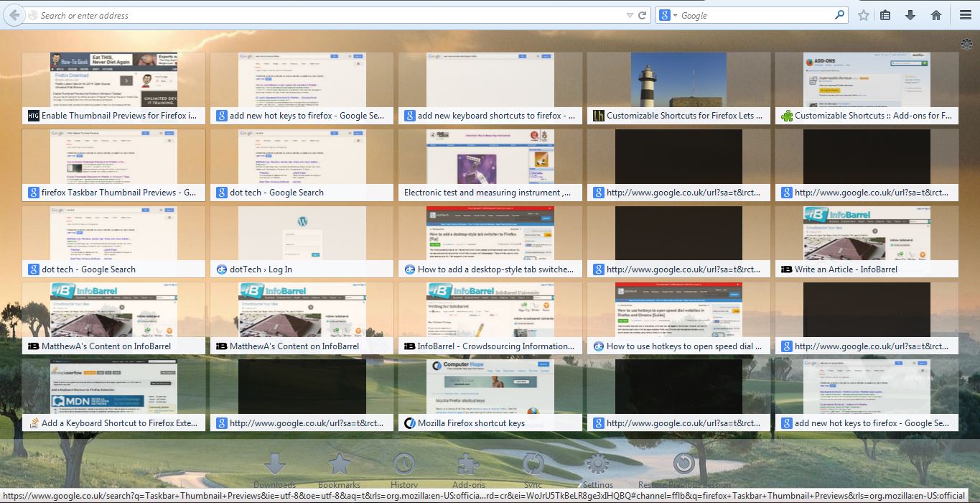Expand the address bar history dropdown
This screenshot has height=503, width=980.
(630, 15)
